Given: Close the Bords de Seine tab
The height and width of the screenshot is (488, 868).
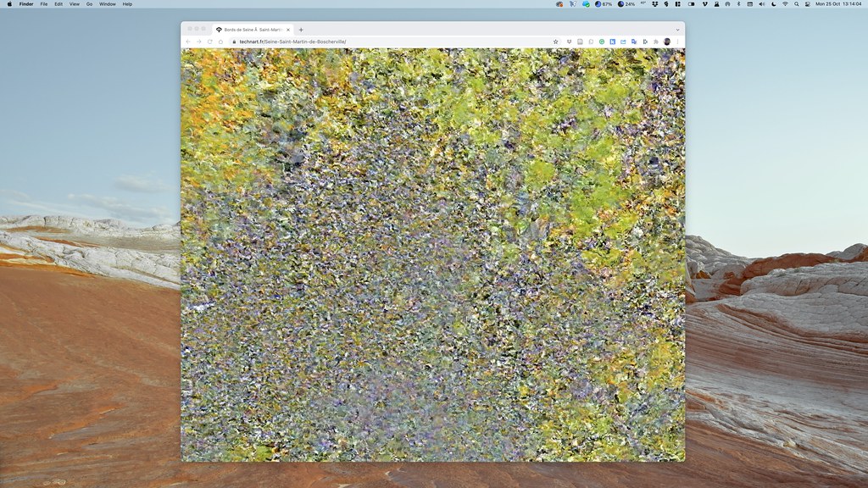Looking at the screenshot, I should click(288, 30).
